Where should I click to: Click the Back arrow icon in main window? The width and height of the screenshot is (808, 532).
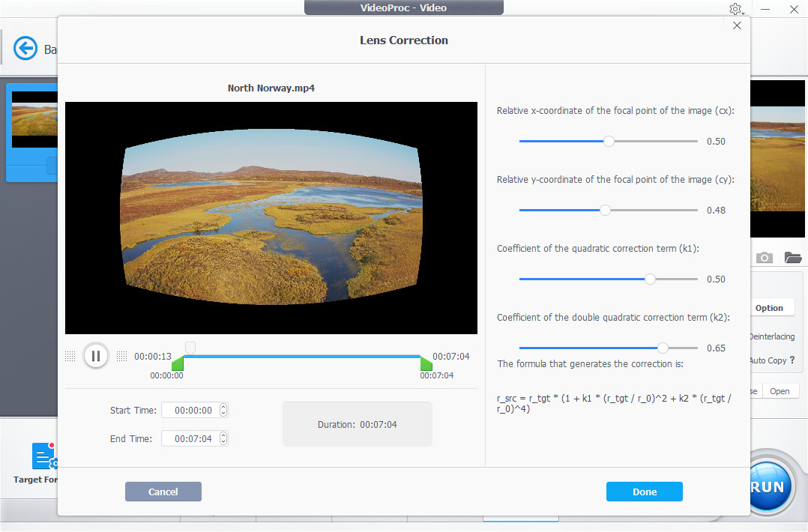[x=25, y=49]
